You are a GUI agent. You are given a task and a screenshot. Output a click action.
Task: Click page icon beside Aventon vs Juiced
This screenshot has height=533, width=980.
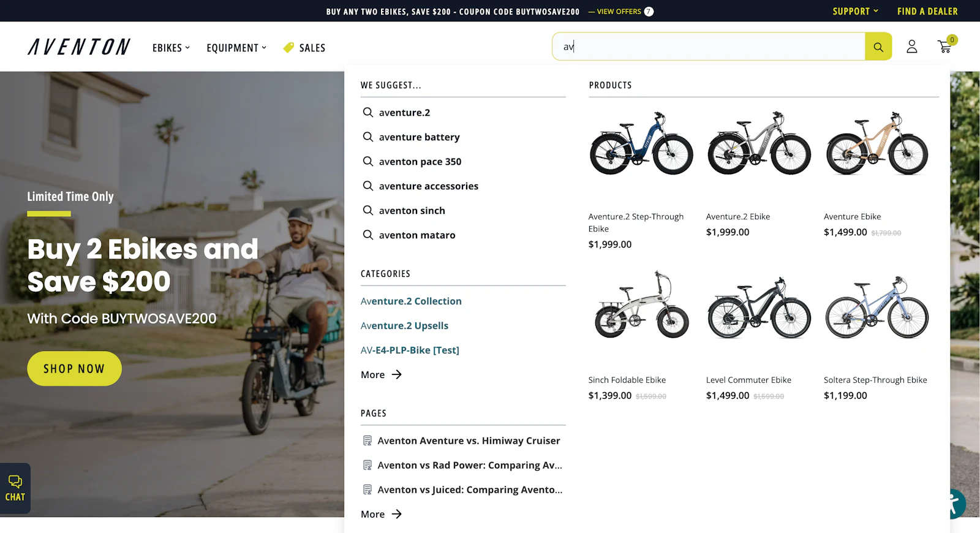[x=367, y=490]
